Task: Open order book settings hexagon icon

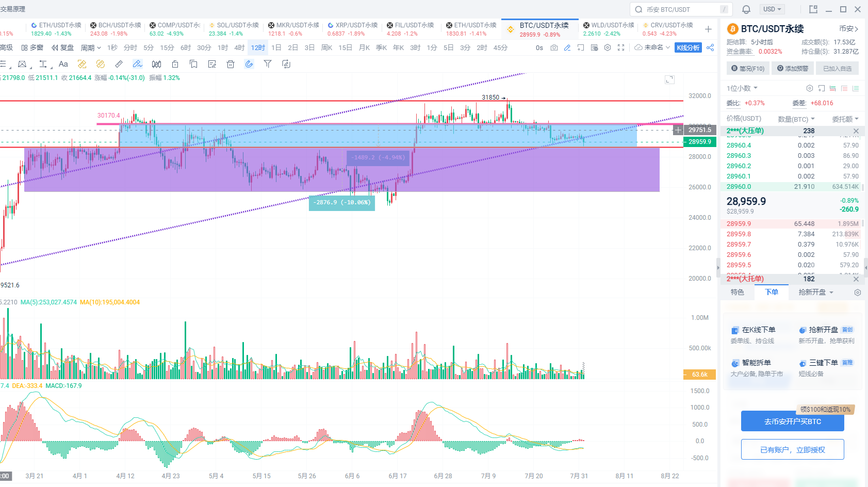Action: coord(810,88)
